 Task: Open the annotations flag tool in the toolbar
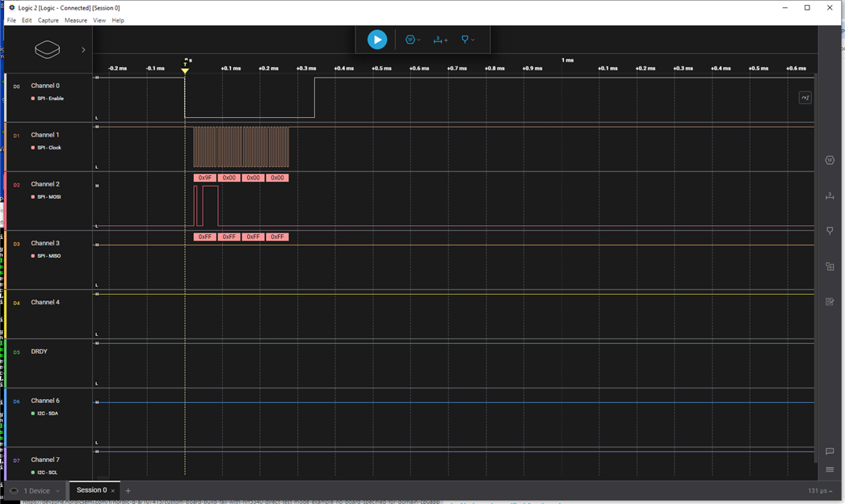[x=466, y=39]
